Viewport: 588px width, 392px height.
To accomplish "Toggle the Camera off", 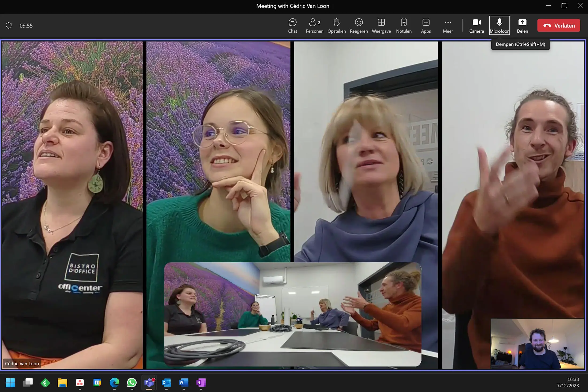I will pyautogui.click(x=476, y=26).
